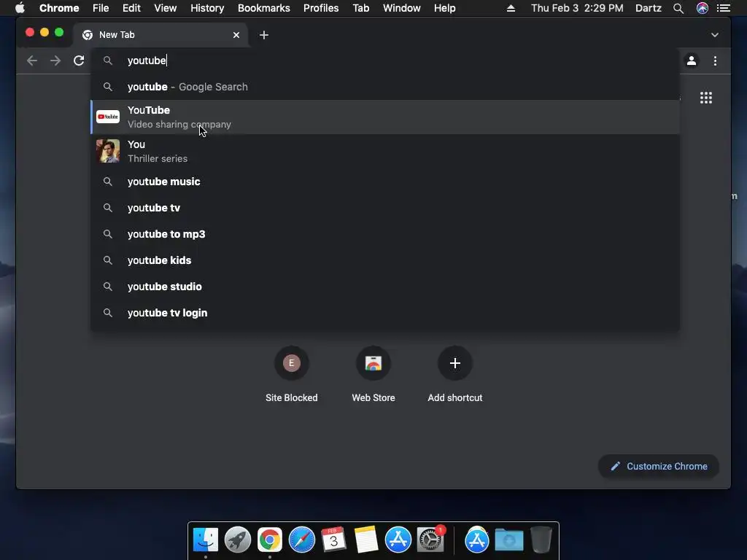This screenshot has width=747, height=560.
Task: Select YouTube Video sharing company suggestion
Action: click(x=385, y=117)
